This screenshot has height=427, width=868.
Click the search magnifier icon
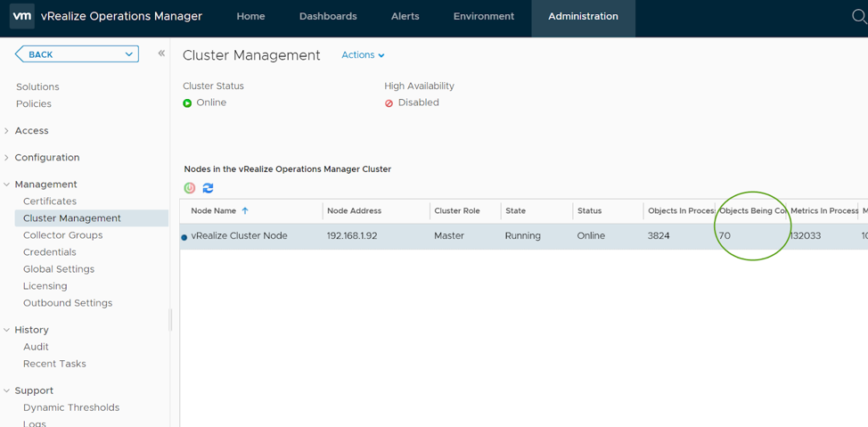tap(858, 16)
